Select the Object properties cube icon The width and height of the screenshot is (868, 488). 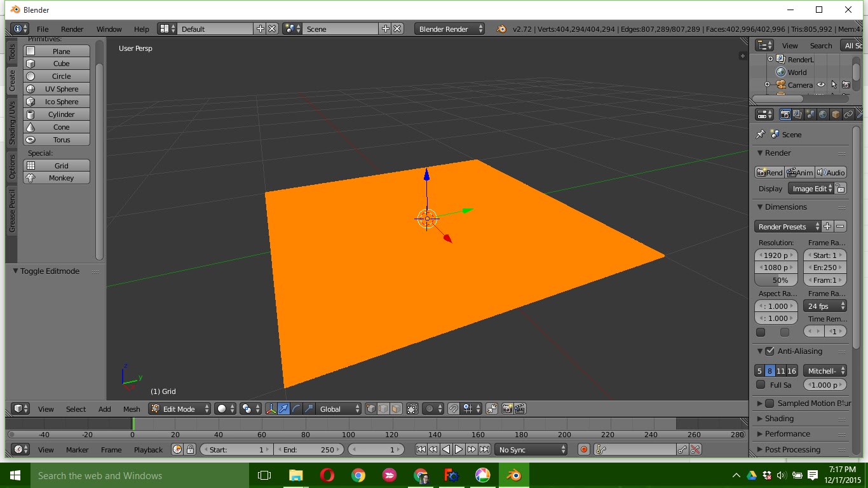coord(836,114)
